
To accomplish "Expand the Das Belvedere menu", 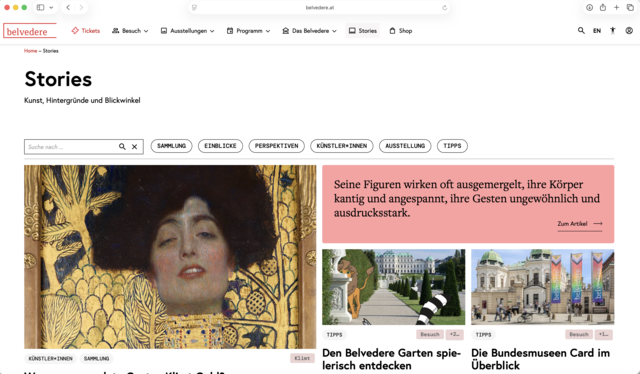I will coord(309,31).
